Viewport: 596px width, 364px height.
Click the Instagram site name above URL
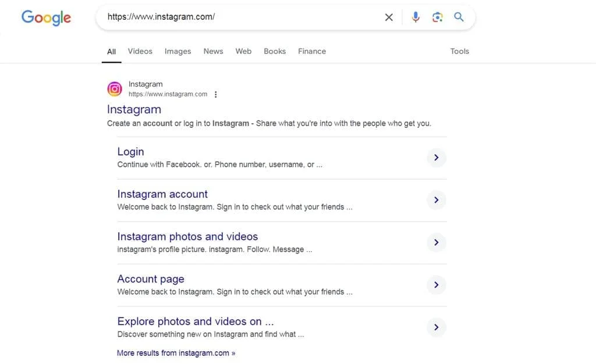pos(146,84)
